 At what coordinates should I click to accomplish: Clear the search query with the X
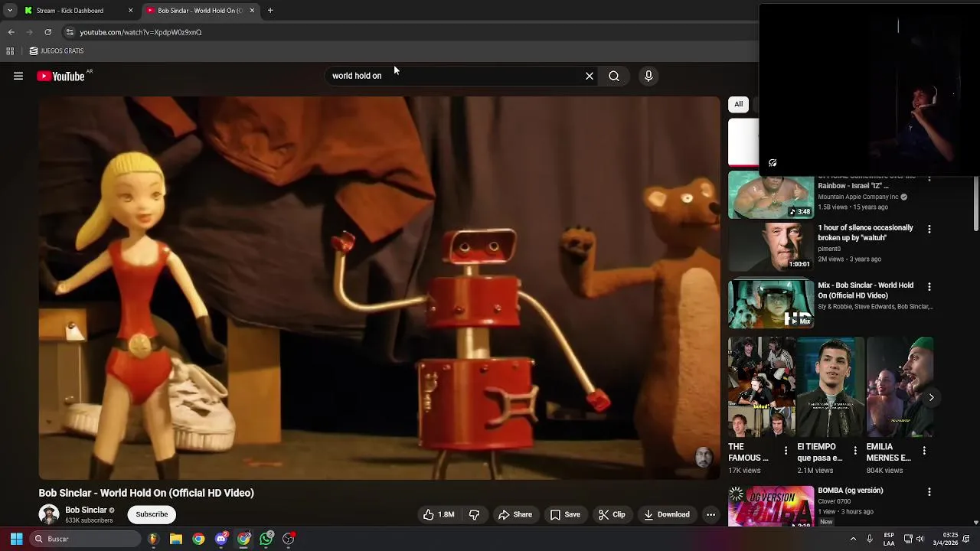point(590,76)
